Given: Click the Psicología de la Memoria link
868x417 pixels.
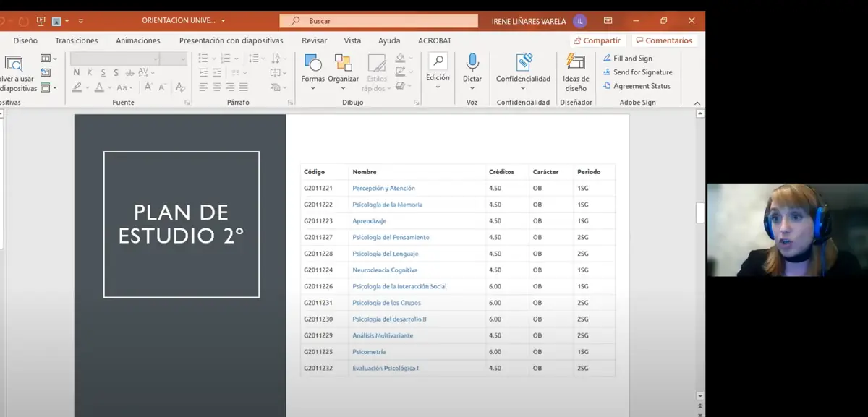Looking at the screenshot, I should tap(387, 205).
